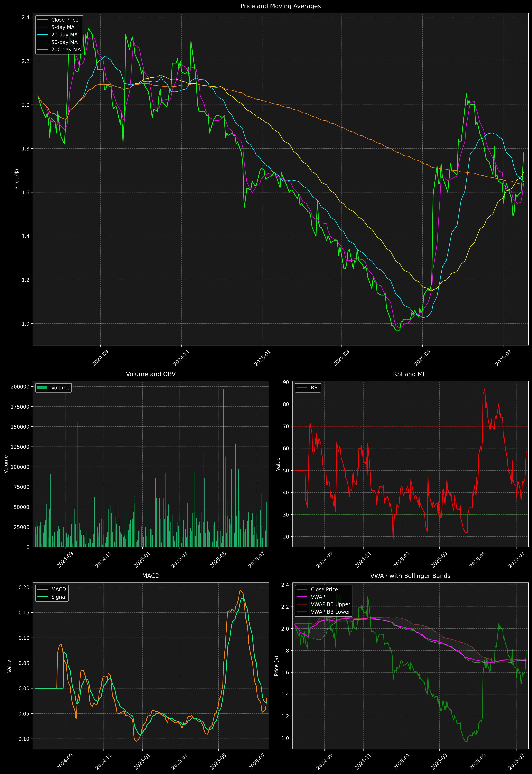Click the 'Volume' y-axis label
532x774 pixels.
tap(6, 464)
